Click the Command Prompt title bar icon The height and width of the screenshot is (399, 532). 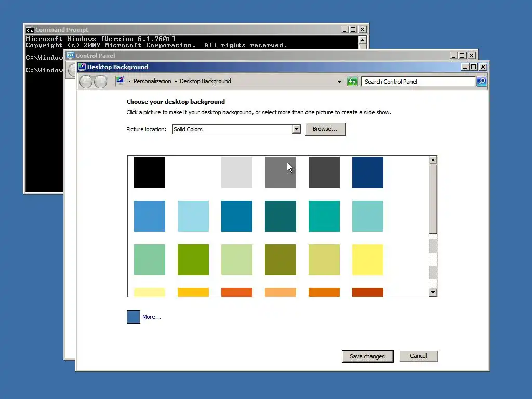(x=30, y=30)
